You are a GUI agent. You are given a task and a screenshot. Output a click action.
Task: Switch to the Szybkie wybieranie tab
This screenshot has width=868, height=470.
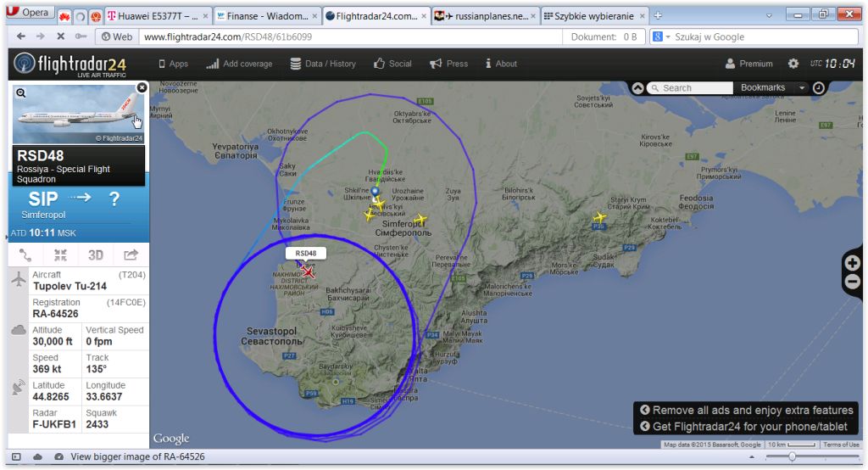click(594, 16)
